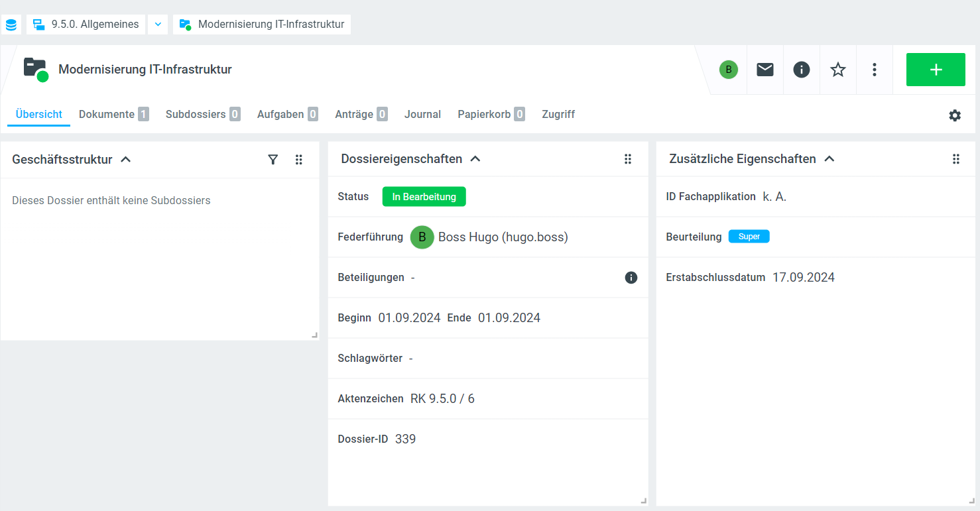980x511 pixels.
Task: Open the Journal tab
Action: coord(422,114)
